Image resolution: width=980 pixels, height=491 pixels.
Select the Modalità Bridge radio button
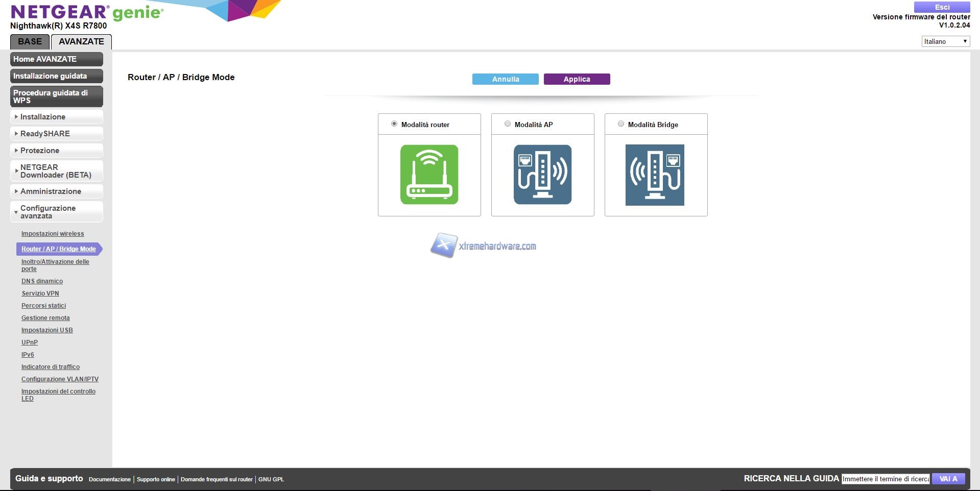click(621, 124)
